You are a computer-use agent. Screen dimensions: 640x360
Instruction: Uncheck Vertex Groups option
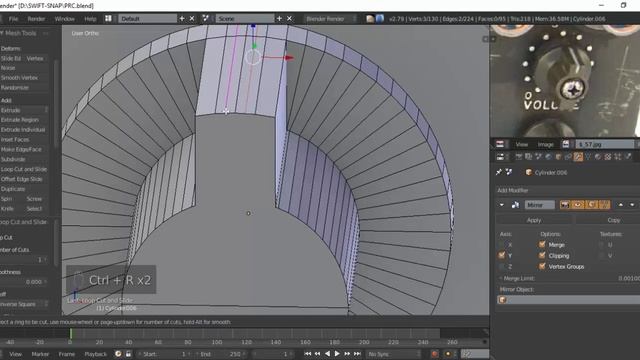pyautogui.click(x=542, y=266)
